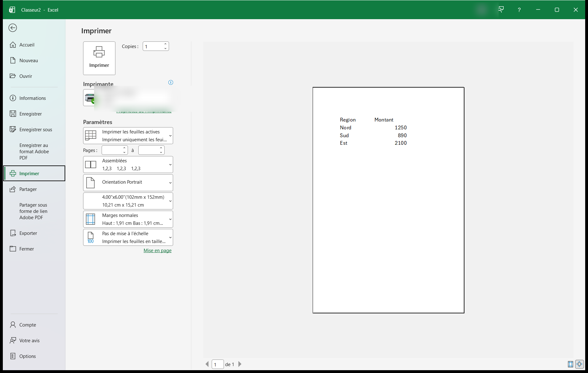
Task: Expand the Imprimer les feuilles actives dropdown
Action: pyautogui.click(x=128, y=136)
